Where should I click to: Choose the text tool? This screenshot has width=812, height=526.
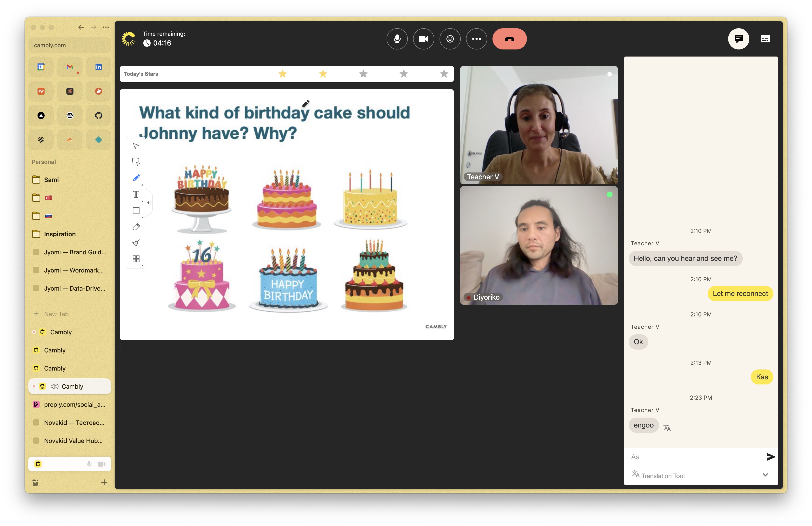[x=136, y=194]
